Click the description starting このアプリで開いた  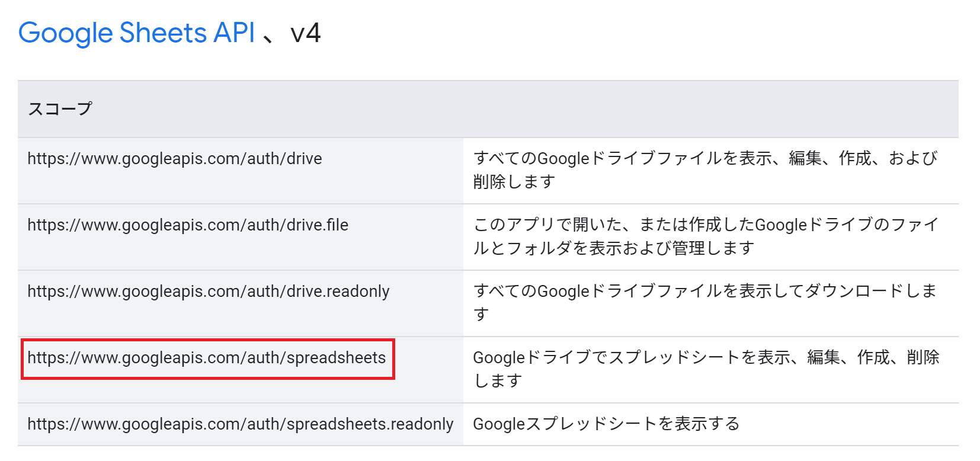[705, 225]
